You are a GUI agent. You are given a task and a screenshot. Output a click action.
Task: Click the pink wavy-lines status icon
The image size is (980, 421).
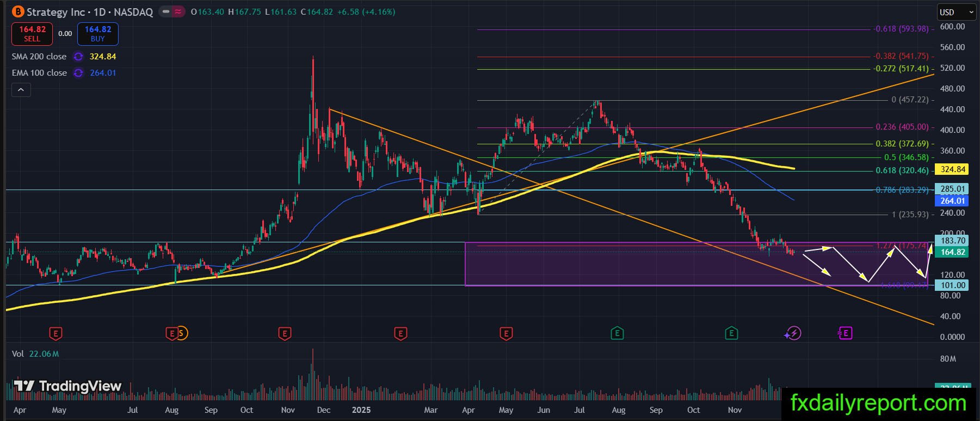click(178, 11)
